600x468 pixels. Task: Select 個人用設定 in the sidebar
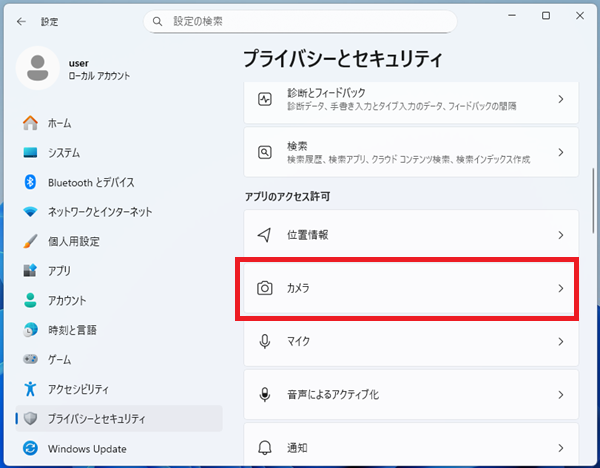[x=119, y=241]
